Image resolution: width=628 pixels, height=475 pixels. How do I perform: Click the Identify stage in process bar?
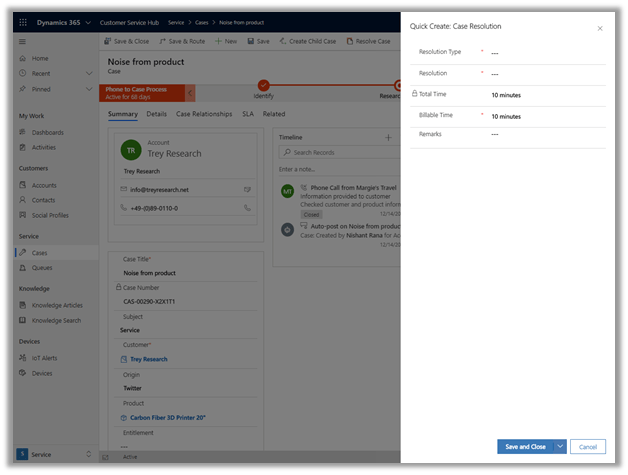[263, 88]
